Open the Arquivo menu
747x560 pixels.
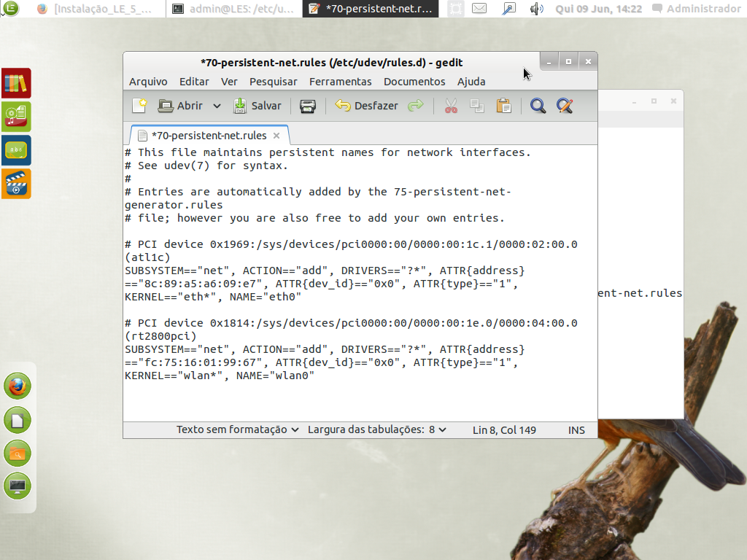(x=148, y=82)
